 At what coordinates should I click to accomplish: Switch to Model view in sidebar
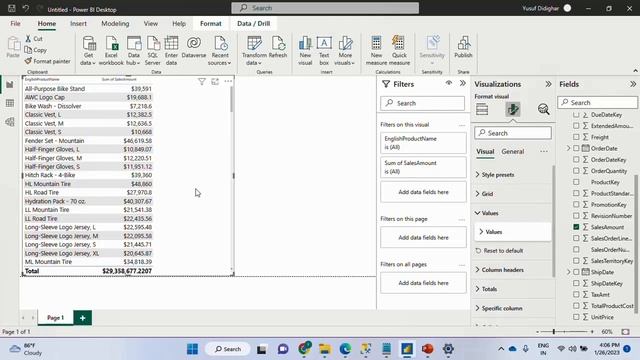pyautogui.click(x=10, y=122)
